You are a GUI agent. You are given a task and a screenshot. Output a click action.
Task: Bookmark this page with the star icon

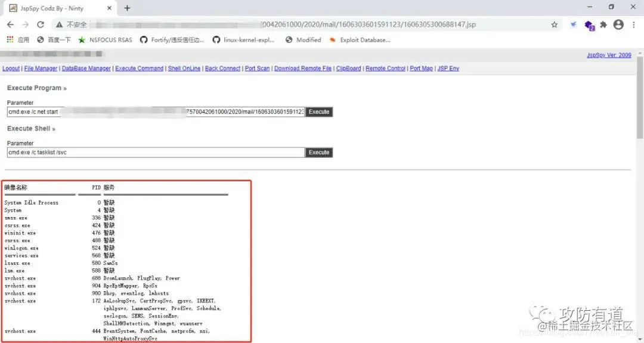pyautogui.click(x=554, y=24)
